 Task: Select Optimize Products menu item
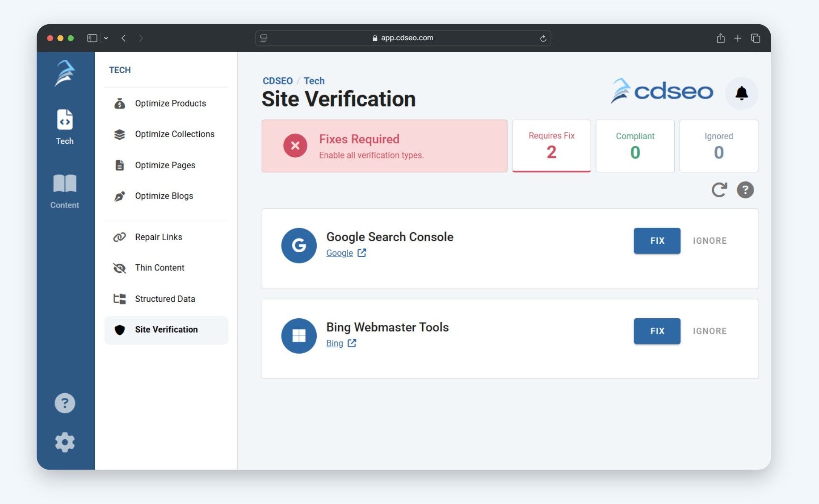170,104
